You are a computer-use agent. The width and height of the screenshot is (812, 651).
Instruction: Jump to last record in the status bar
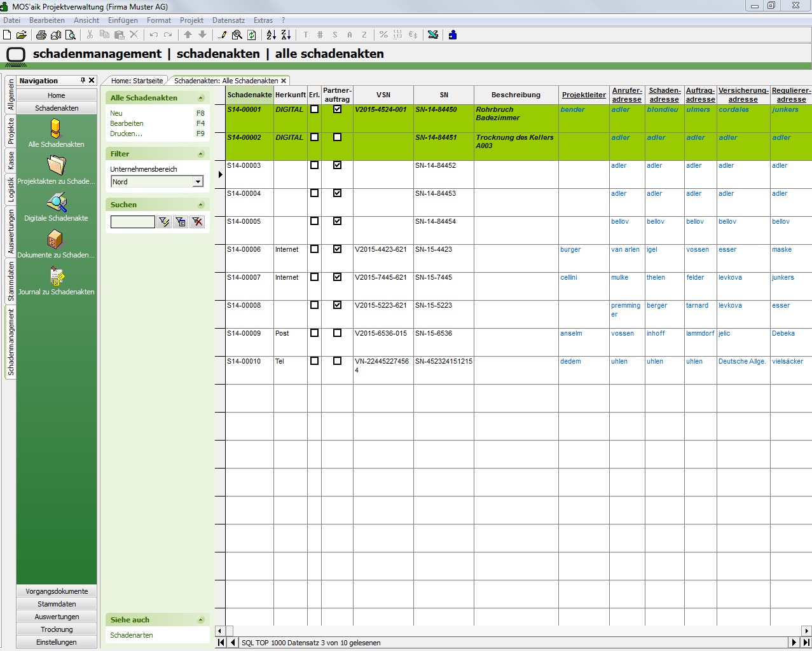(806, 643)
